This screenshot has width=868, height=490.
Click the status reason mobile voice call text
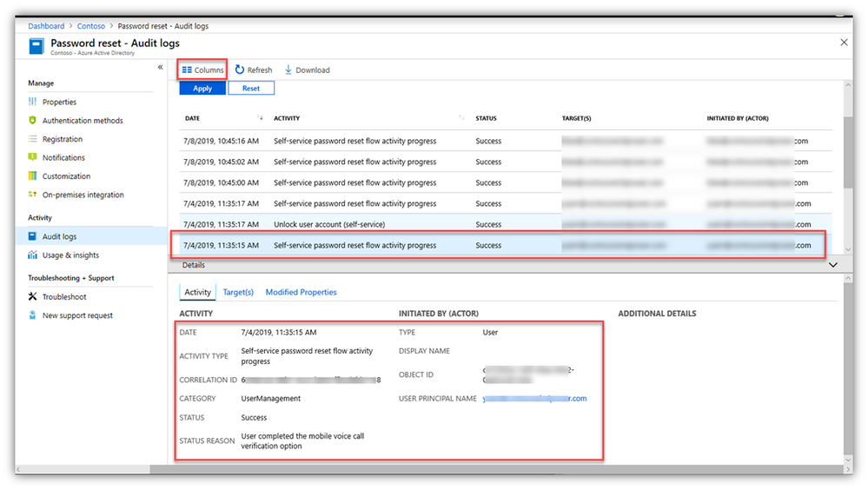click(x=302, y=440)
